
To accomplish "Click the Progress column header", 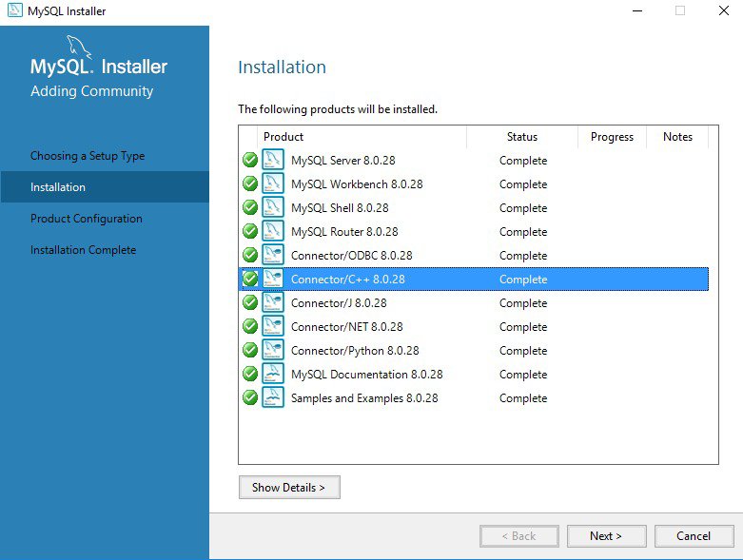I will pyautogui.click(x=612, y=137).
